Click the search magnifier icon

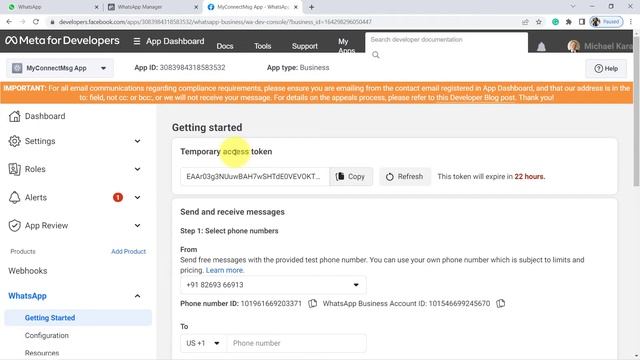coord(376,55)
